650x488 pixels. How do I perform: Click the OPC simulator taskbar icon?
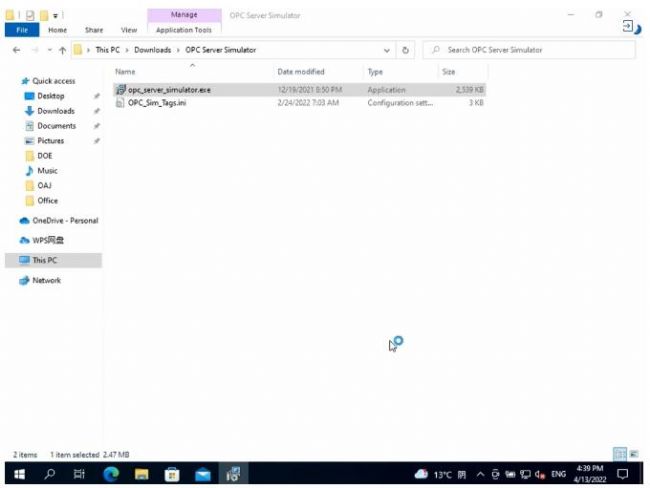(233, 473)
